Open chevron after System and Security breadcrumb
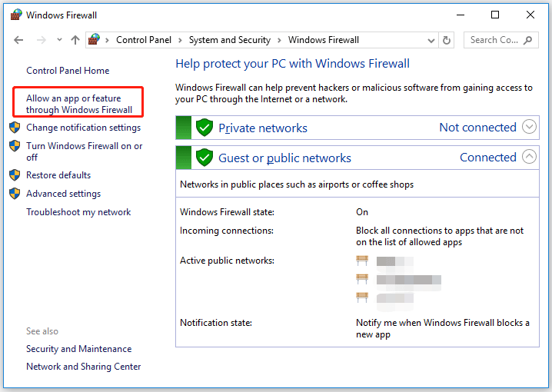 pyautogui.click(x=279, y=41)
